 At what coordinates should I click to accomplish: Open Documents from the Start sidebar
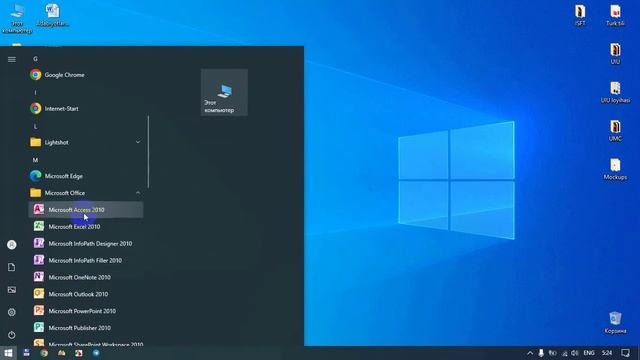point(12,267)
